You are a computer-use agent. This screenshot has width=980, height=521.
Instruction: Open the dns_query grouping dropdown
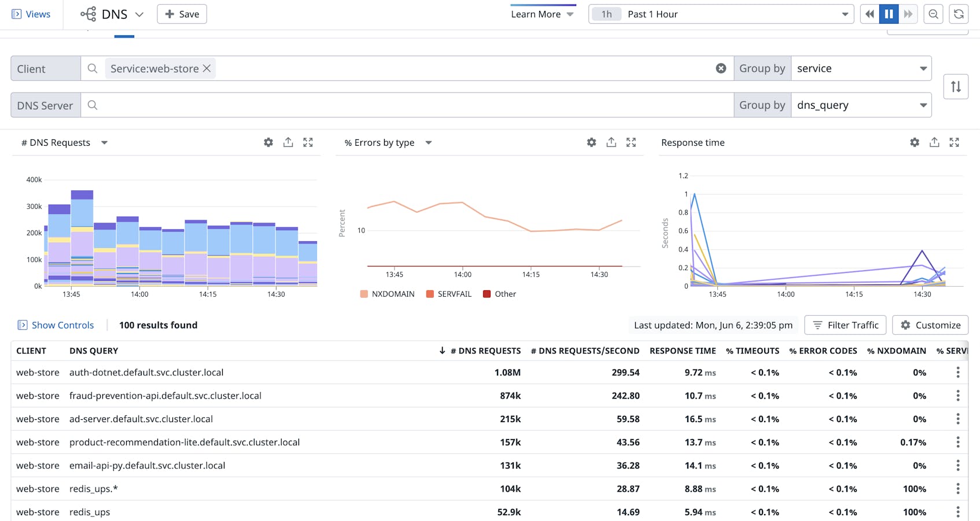(861, 105)
